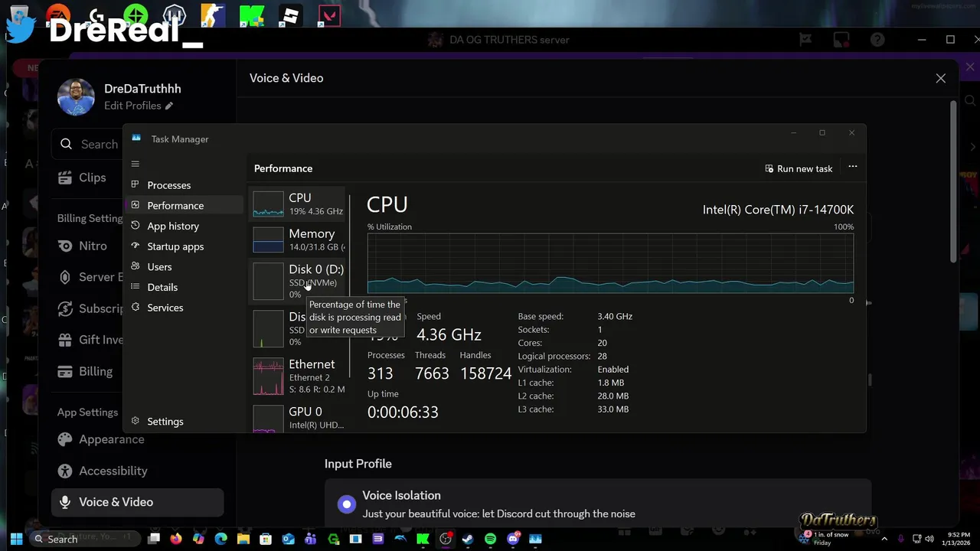This screenshot has height=551, width=980.
Task: Open Valorant desktop shortcut
Action: (x=329, y=15)
